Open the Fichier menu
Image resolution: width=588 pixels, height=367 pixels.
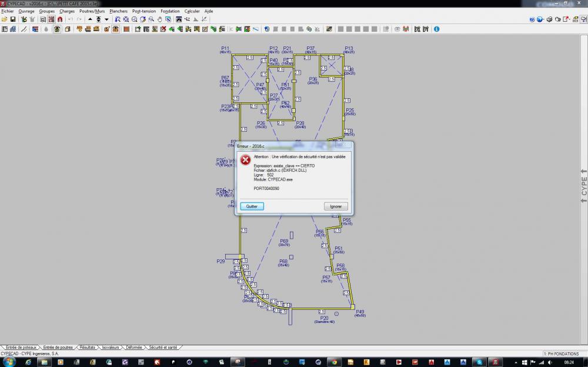coord(8,11)
